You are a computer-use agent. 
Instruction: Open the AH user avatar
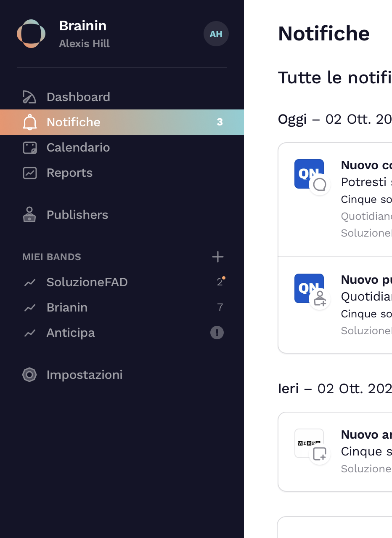coord(216,34)
